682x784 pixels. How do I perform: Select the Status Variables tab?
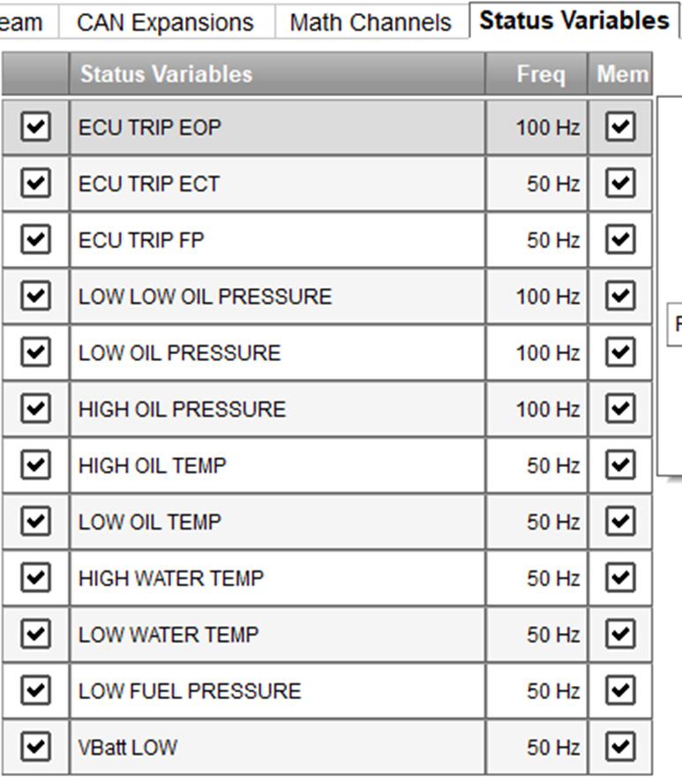(574, 20)
